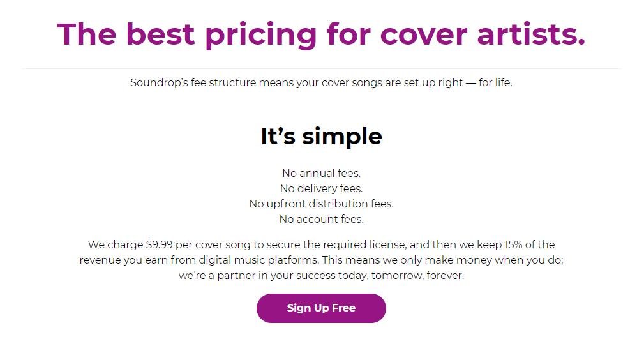Screen dimensions: 644x346
Task: Click the word "Soundrop's" in the subtitle
Action: pyautogui.click(x=159, y=82)
